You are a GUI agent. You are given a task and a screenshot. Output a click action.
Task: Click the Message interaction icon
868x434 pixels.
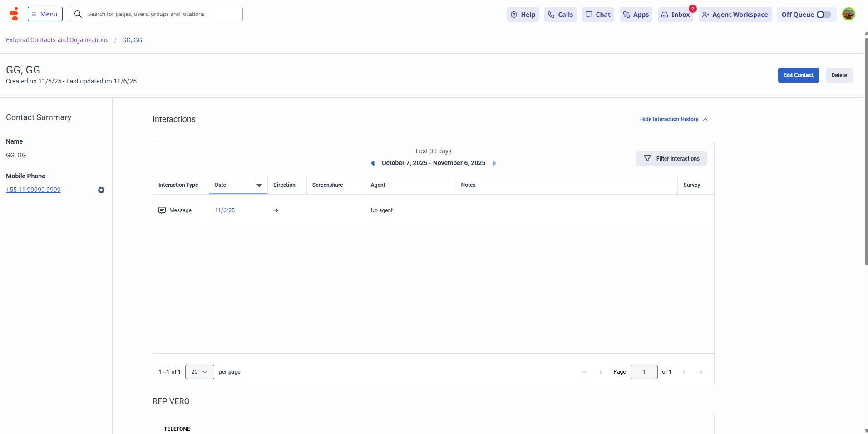(162, 210)
